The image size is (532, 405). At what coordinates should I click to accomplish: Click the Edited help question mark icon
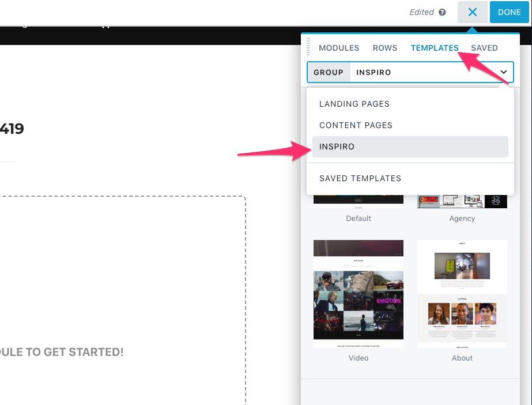point(442,12)
